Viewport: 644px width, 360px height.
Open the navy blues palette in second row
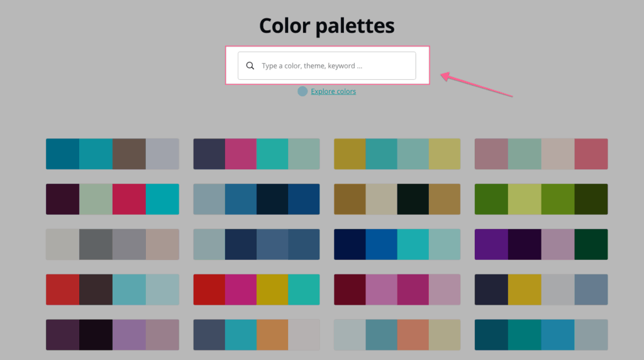[257, 199]
